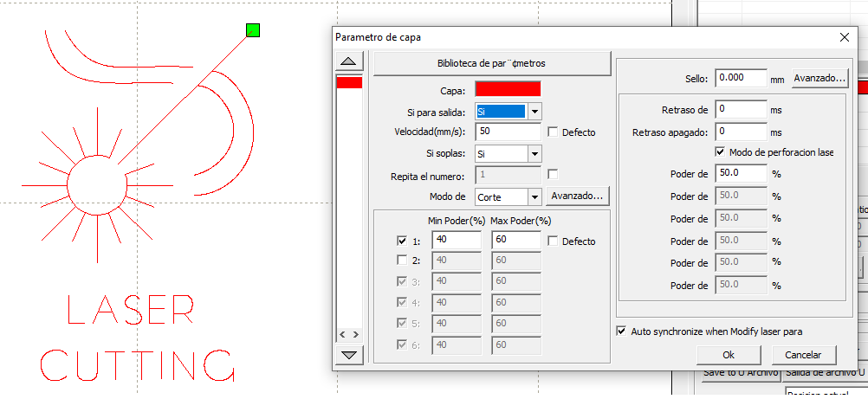Screen dimensions: 868x412
Task: Click the Velocidad(mm/s) input field
Action: tap(508, 132)
